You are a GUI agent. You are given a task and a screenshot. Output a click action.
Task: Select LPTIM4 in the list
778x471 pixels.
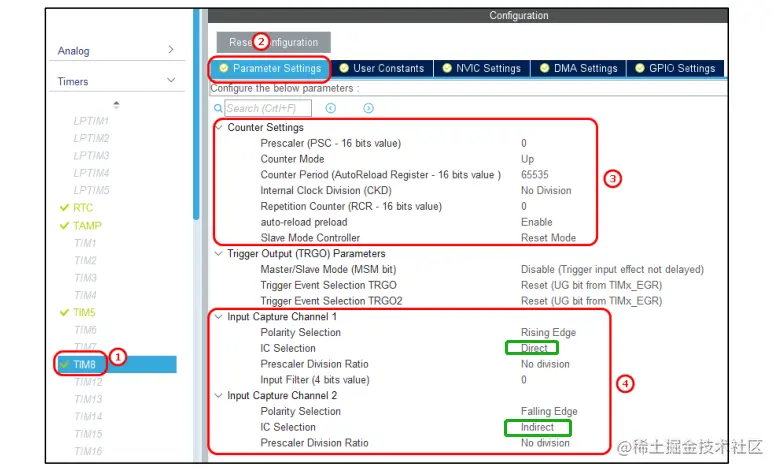coord(91,173)
